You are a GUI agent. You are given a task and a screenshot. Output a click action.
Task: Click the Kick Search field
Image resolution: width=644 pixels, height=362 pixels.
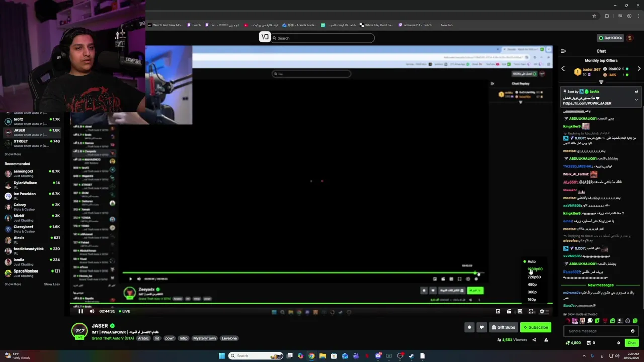point(323,38)
